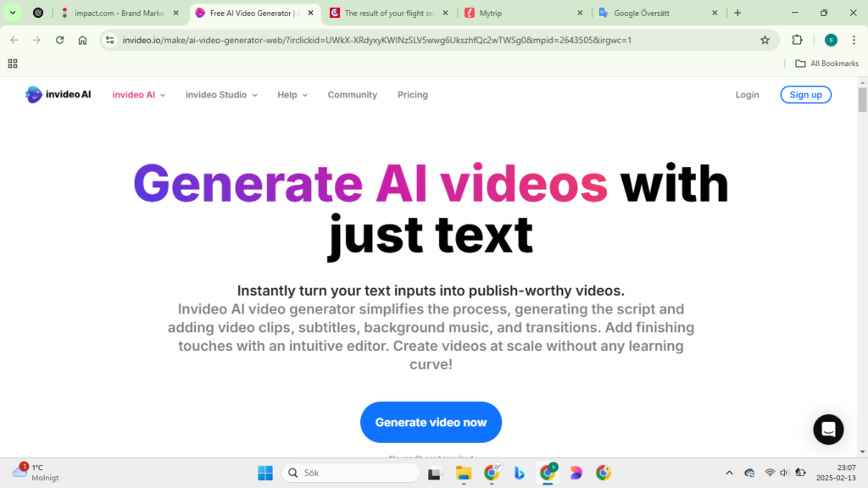Open the Chrome profile avatar

pyautogui.click(x=831, y=40)
